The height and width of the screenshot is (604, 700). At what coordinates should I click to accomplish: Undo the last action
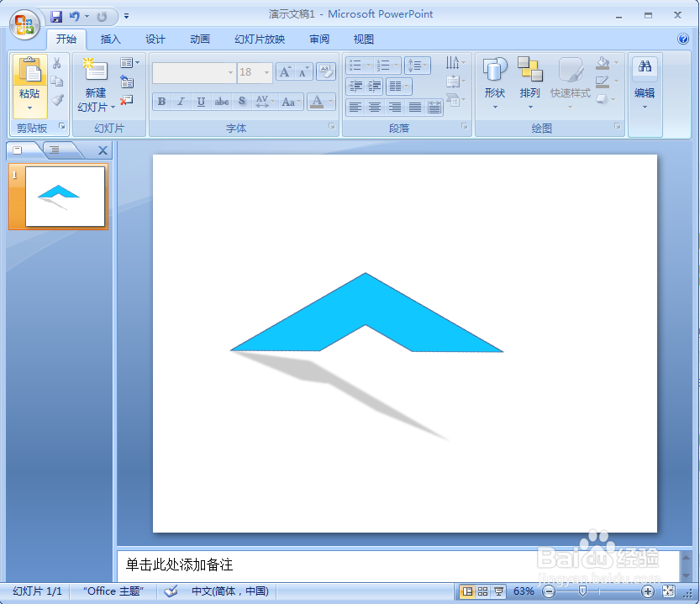74,17
